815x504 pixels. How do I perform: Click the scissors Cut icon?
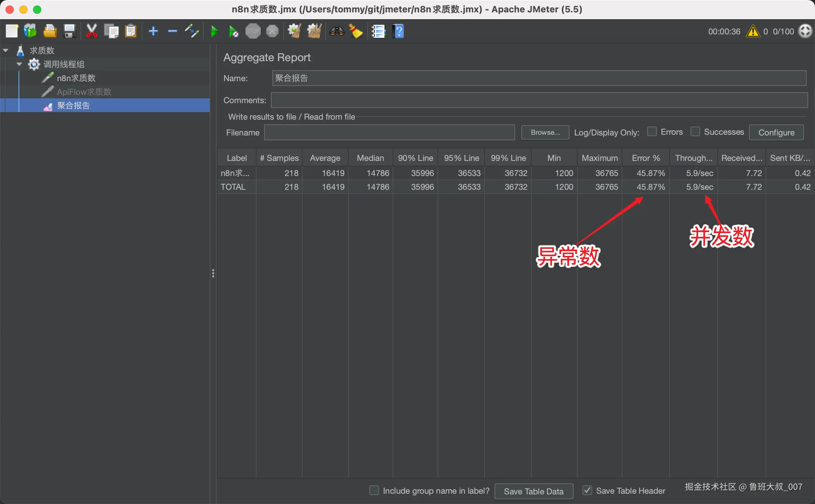(91, 31)
